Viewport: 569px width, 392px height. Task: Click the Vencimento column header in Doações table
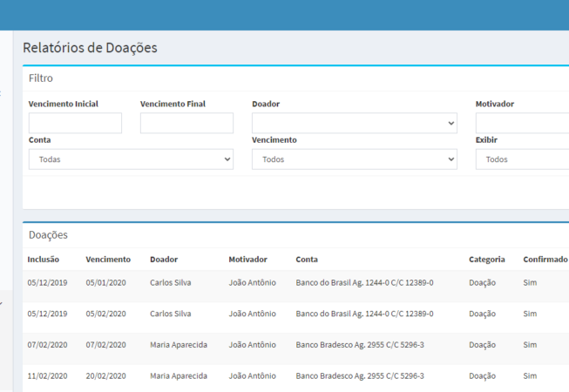108,260
